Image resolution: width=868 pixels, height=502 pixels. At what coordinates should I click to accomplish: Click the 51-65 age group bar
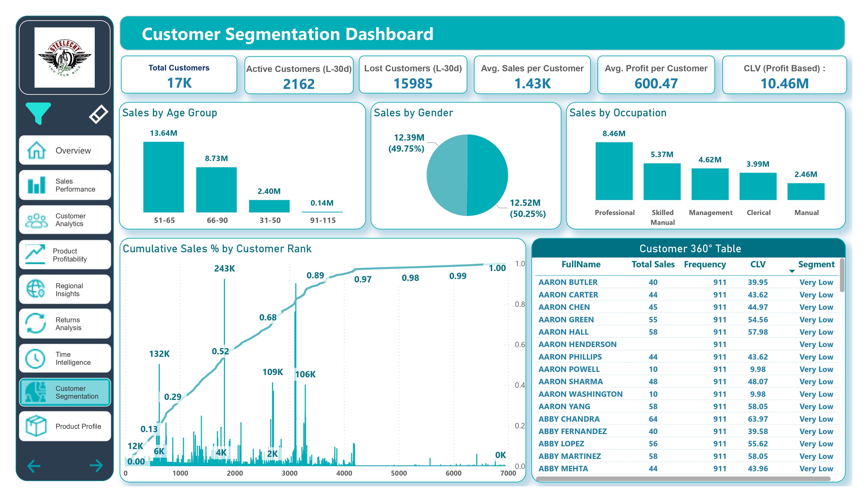pyautogui.click(x=164, y=177)
